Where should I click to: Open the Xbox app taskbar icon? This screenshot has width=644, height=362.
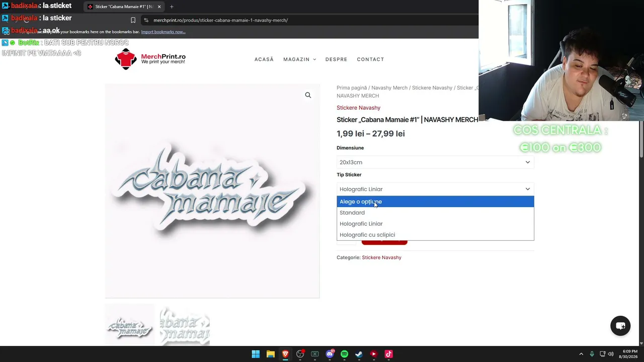[x=314, y=354]
